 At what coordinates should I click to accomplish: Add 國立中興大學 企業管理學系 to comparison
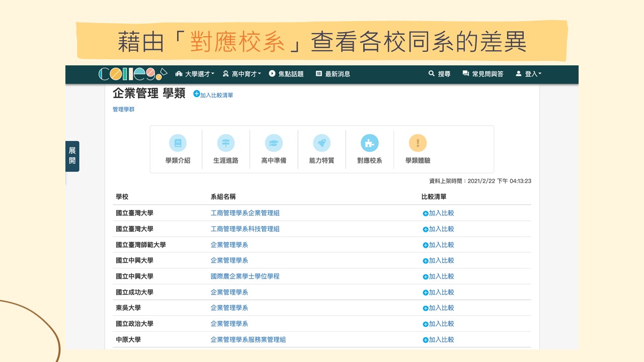[x=438, y=260]
